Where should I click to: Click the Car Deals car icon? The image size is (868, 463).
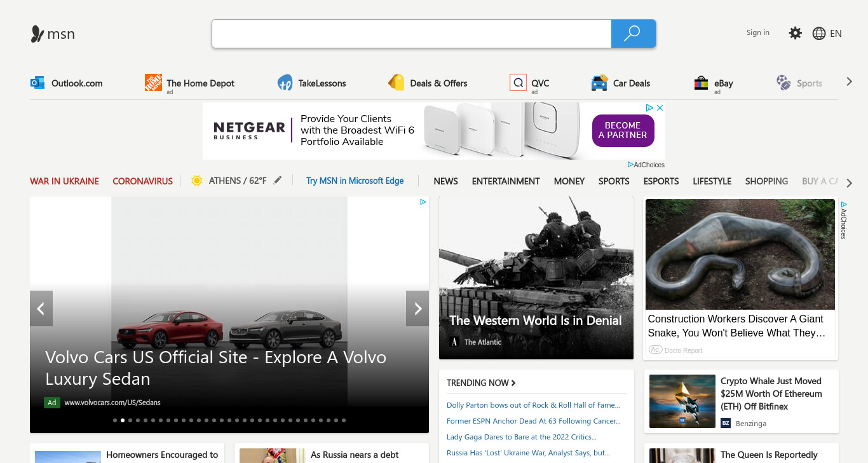tap(599, 83)
